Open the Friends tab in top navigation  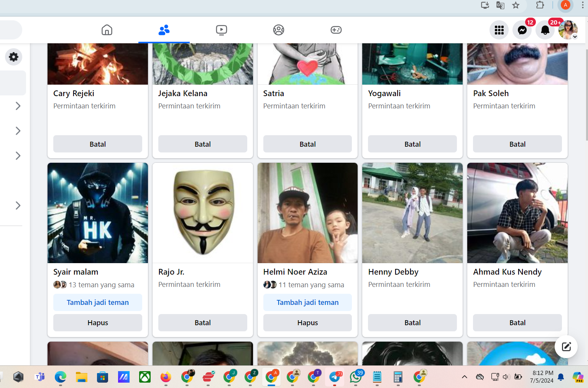[164, 30]
